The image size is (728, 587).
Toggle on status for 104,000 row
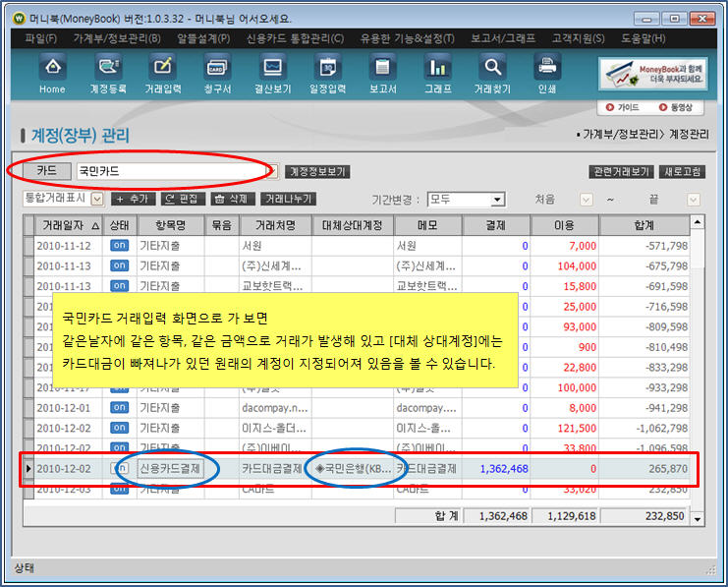coord(119,265)
